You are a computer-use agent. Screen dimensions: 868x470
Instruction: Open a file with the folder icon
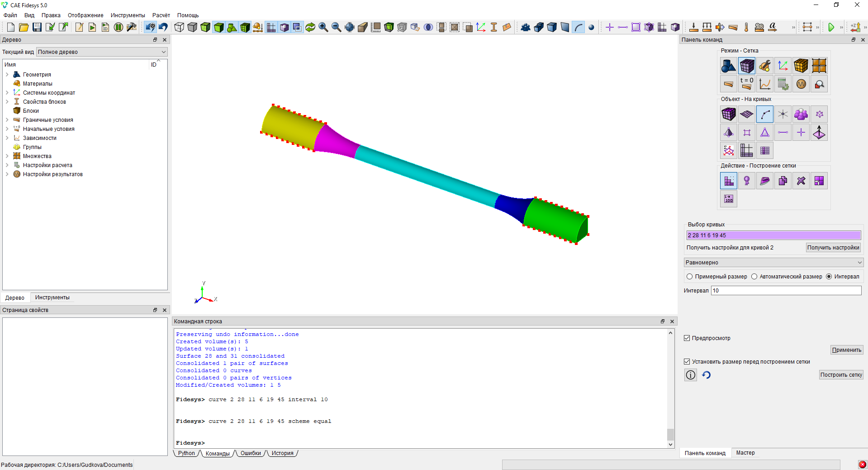point(24,27)
